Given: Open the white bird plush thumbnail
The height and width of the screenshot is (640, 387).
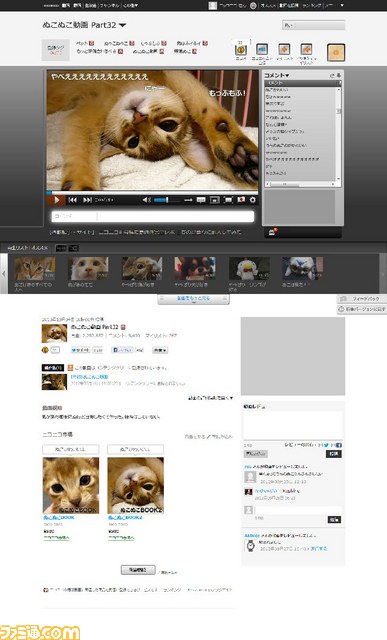Looking at the screenshot, I should pyautogui.click(x=249, y=268).
